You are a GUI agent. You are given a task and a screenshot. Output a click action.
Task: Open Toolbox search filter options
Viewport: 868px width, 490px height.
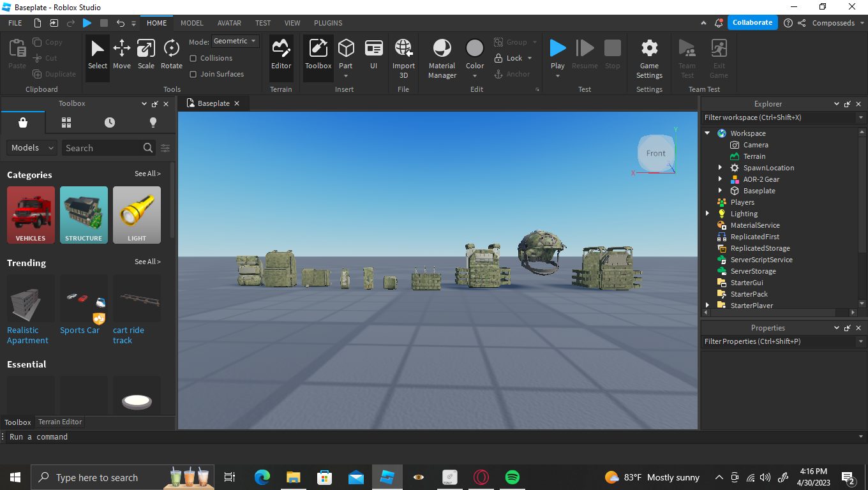point(165,148)
